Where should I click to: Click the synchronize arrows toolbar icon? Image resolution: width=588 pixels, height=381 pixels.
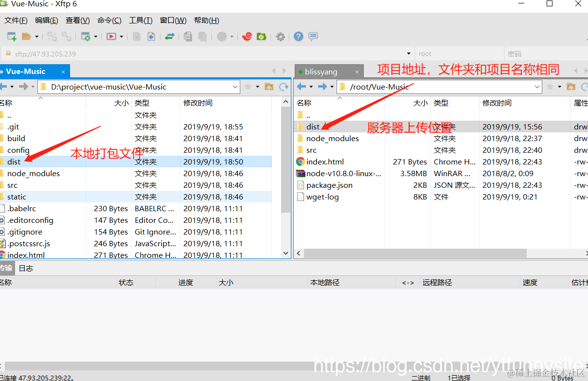tap(170, 36)
